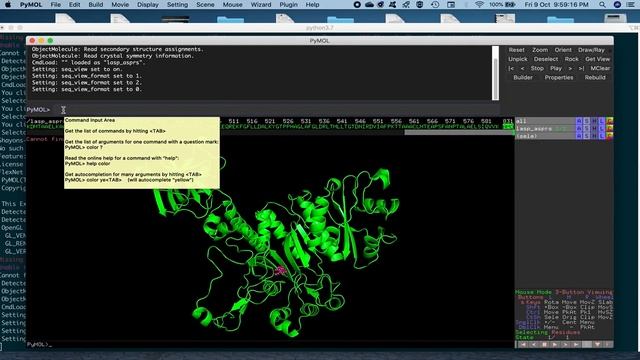Toggle the (sele) selection entry

(545, 136)
